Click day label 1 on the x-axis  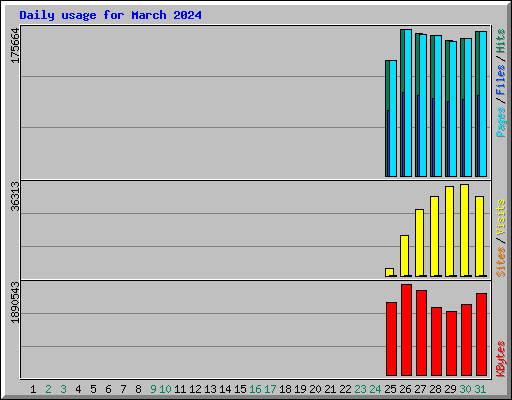[33, 389]
